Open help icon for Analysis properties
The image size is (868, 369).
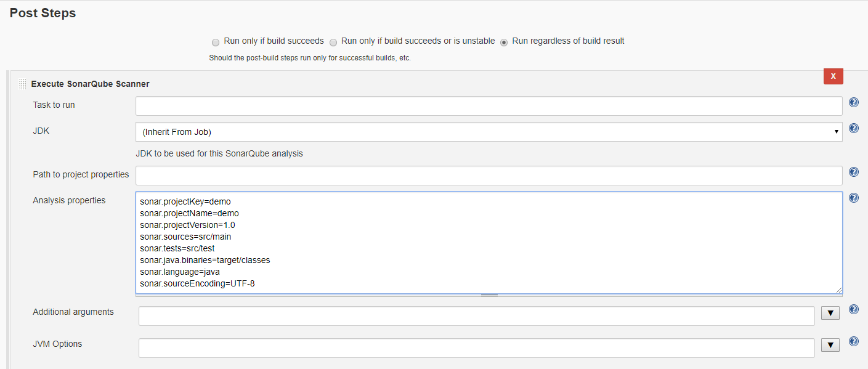(x=854, y=198)
